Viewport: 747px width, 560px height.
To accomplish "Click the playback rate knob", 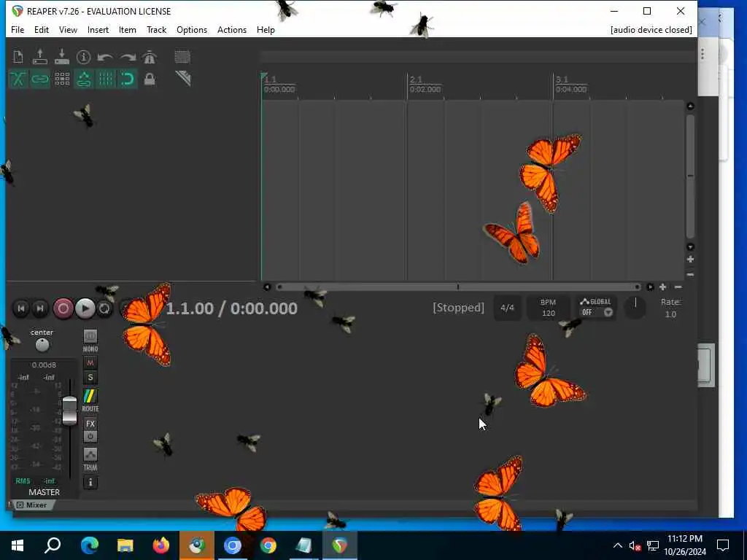I will (x=635, y=307).
